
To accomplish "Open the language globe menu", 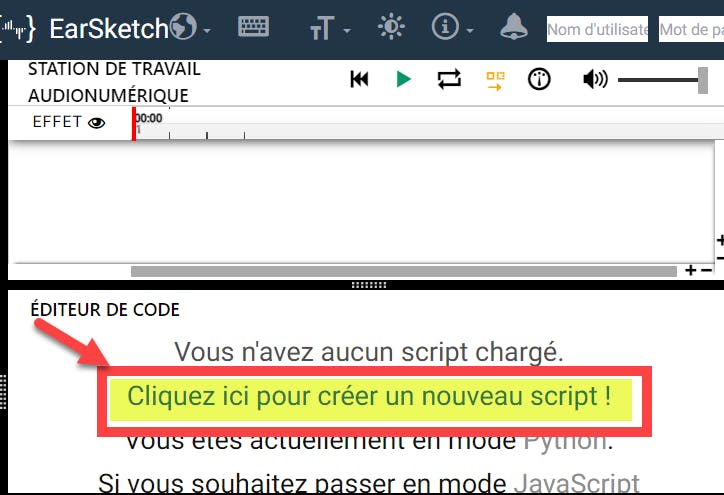I will coord(190,27).
